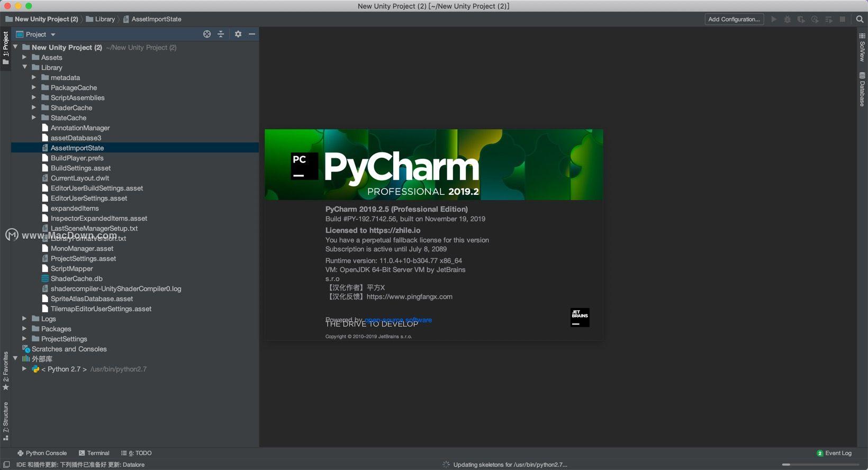
Task: Open the 6: TODO tab
Action: 137,453
